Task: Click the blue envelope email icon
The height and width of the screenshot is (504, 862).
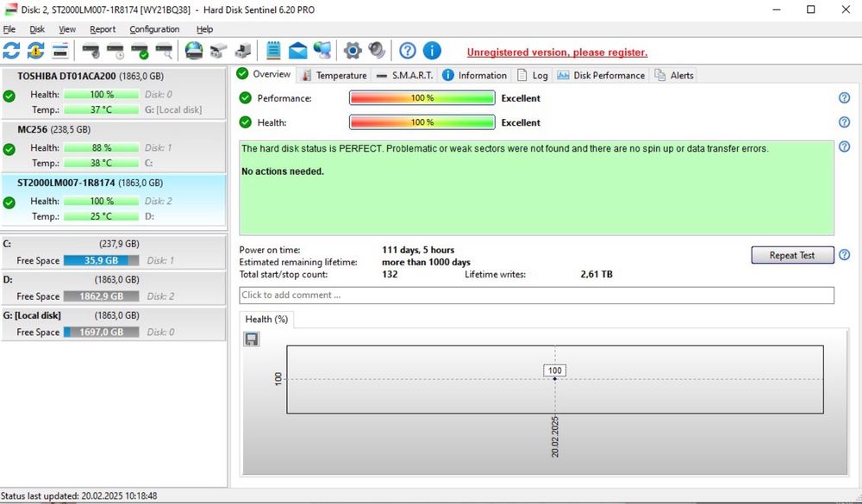Action: (x=297, y=51)
